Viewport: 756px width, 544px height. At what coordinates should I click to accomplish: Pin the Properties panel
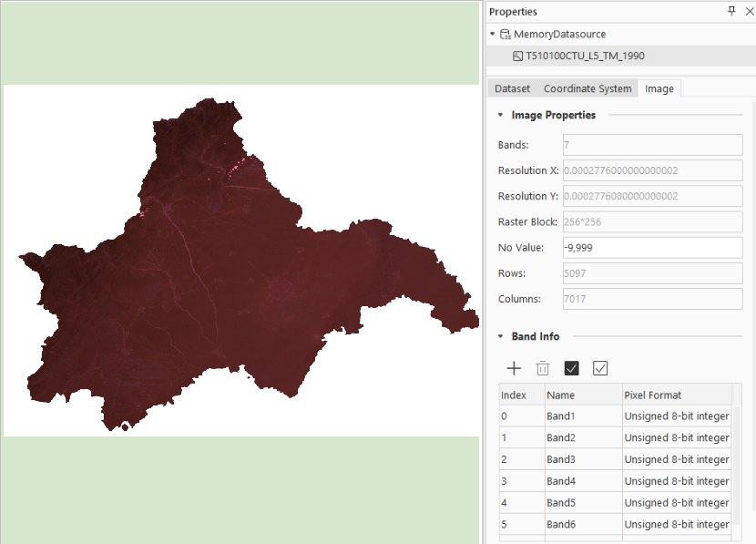[730, 11]
